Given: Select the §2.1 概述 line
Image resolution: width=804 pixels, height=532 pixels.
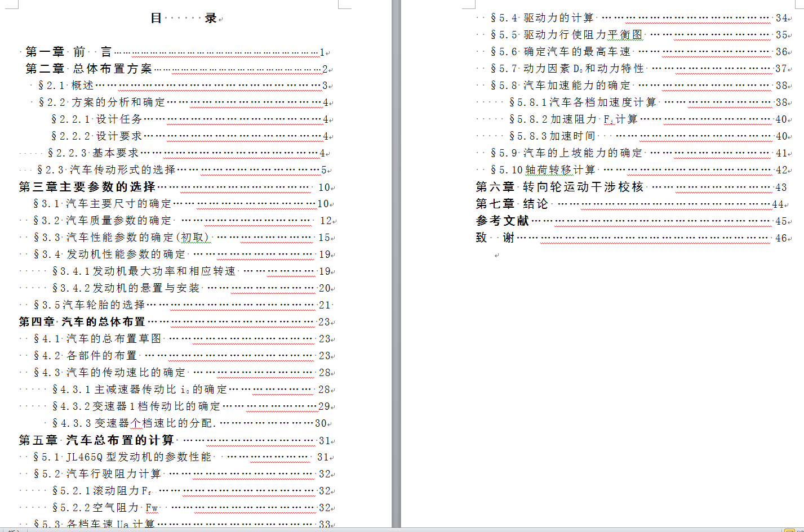Looking at the screenshot, I should [x=183, y=86].
